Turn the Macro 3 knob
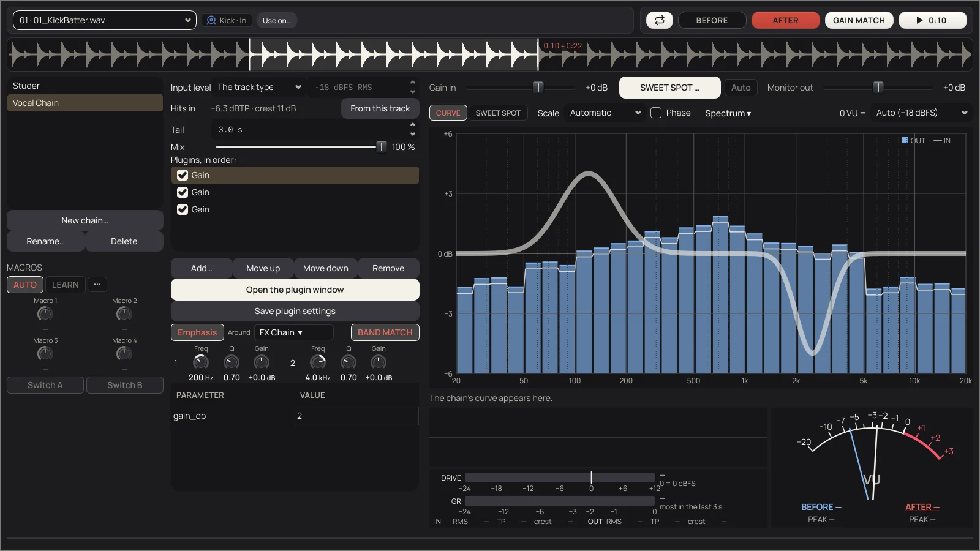The width and height of the screenshot is (980, 551). point(45,354)
